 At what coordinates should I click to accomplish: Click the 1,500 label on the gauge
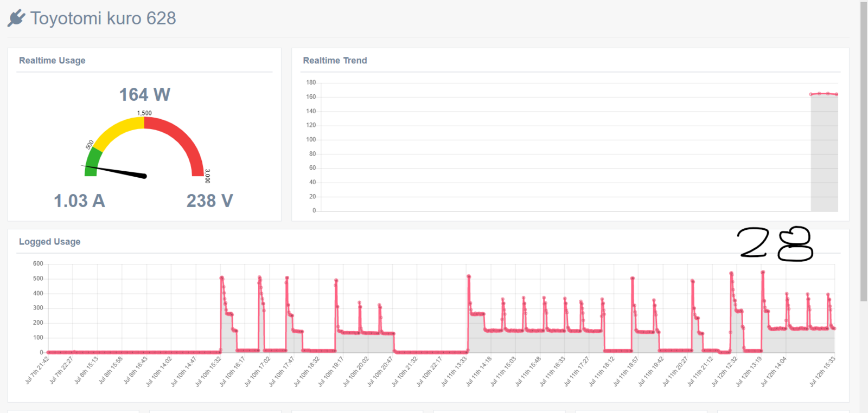coord(144,113)
